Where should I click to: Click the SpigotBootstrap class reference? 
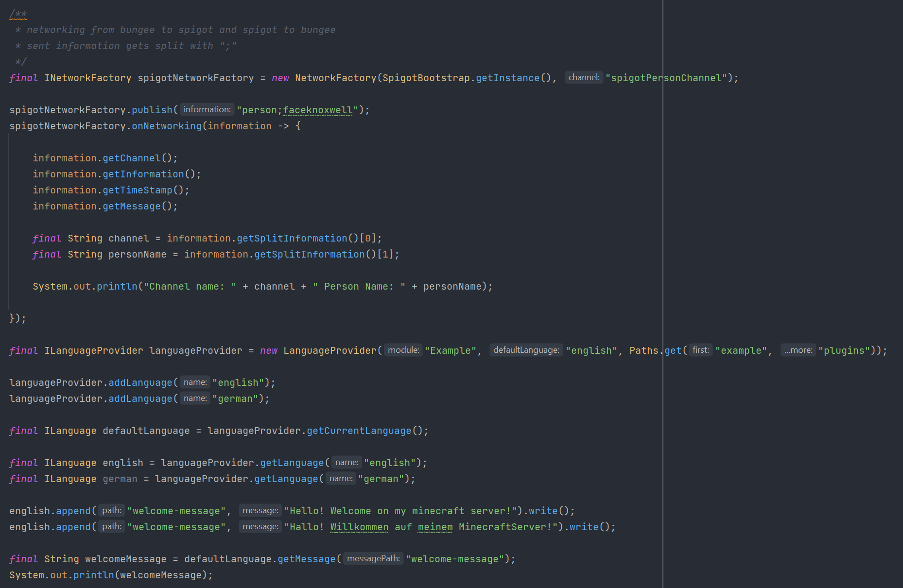426,78
